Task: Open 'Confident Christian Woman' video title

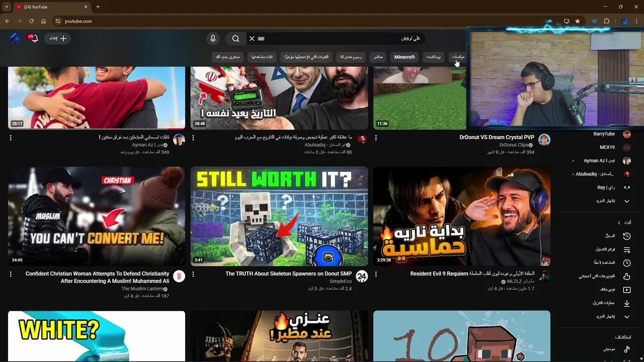Action: (97, 278)
